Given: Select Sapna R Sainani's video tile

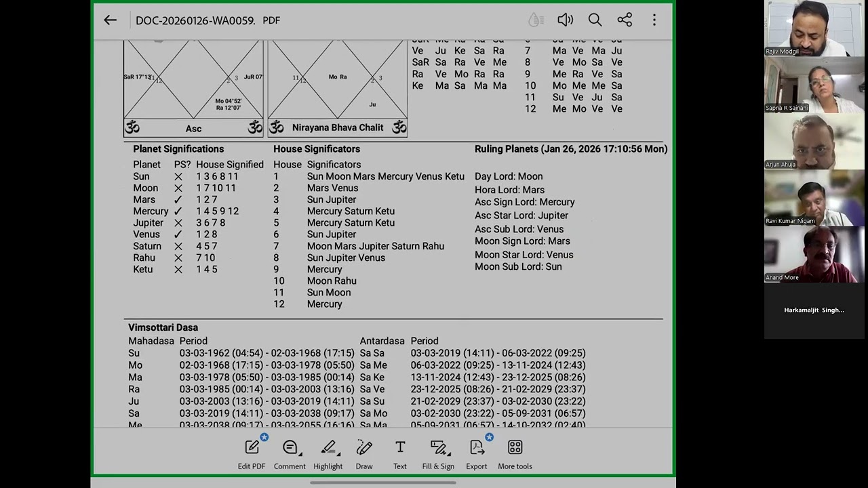Looking at the screenshot, I should coord(814,85).
